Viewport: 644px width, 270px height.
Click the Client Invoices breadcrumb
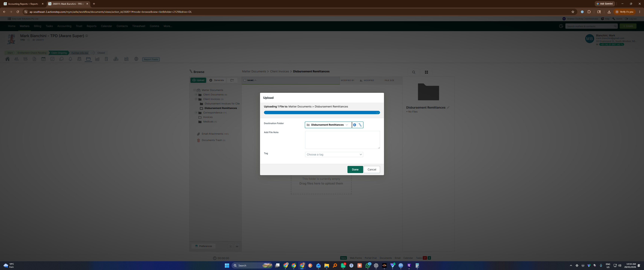[280, 71]
